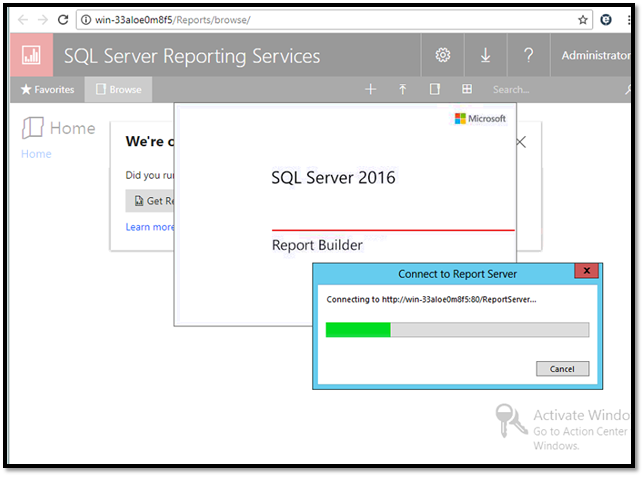Click the download arrow icon
Image resolution: width=644 pixels, height=477 pixels.
tap(486, 56)
